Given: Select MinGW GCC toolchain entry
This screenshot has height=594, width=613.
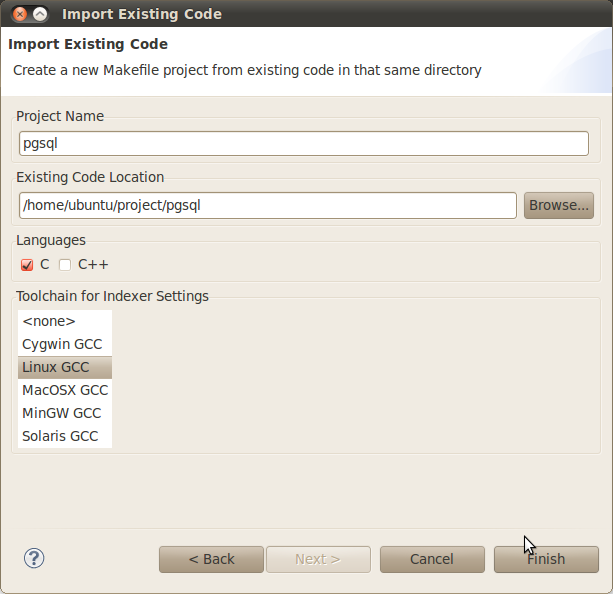Looking at the screenshot, I should [62, 413].
